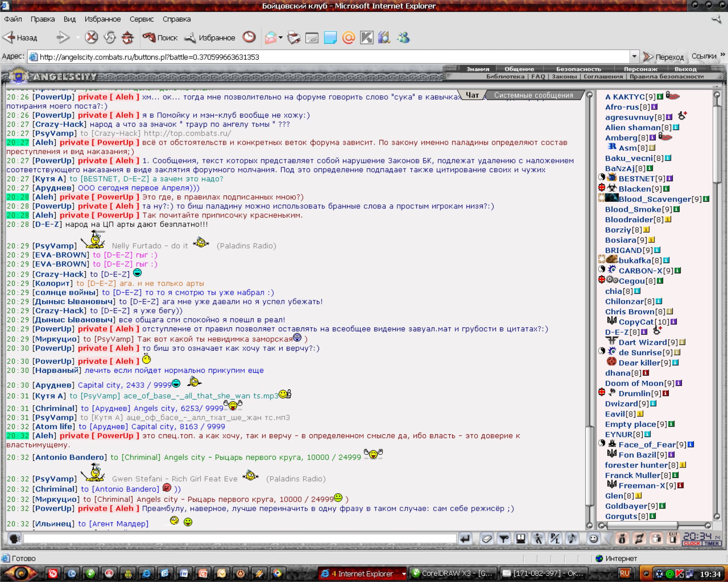Toggle the P/L translit icon
Image resolution: width=728 pixels, height=582 pixels.
[x=555, y=538]
